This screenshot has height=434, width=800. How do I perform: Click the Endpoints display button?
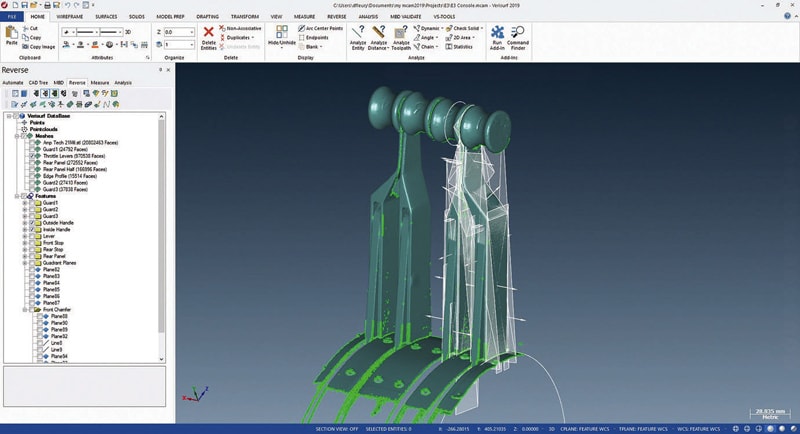(x=313, y=38)
